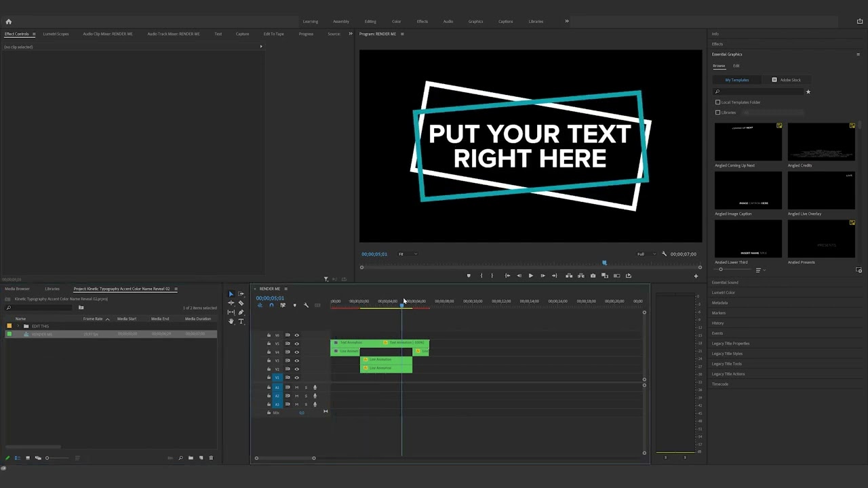Image resolution: width=868 pixels, height=488 pixels.
Task: Expand the Legacy Title Properties panel
Action: [730, 344]
